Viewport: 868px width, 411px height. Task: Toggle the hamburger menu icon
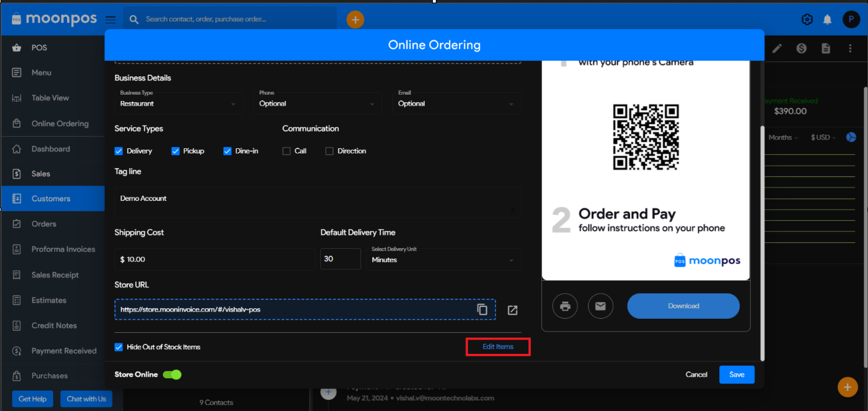110,19
